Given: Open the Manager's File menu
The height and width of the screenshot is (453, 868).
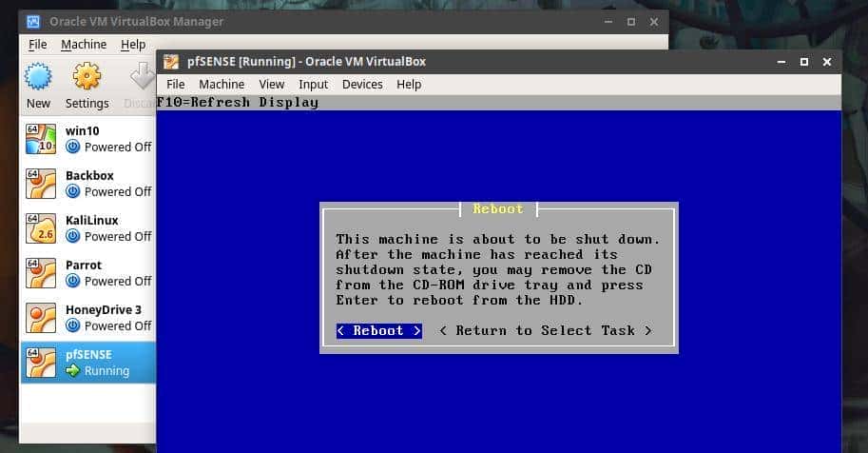Looking at the screenshot, I should (x=37, y=45).
